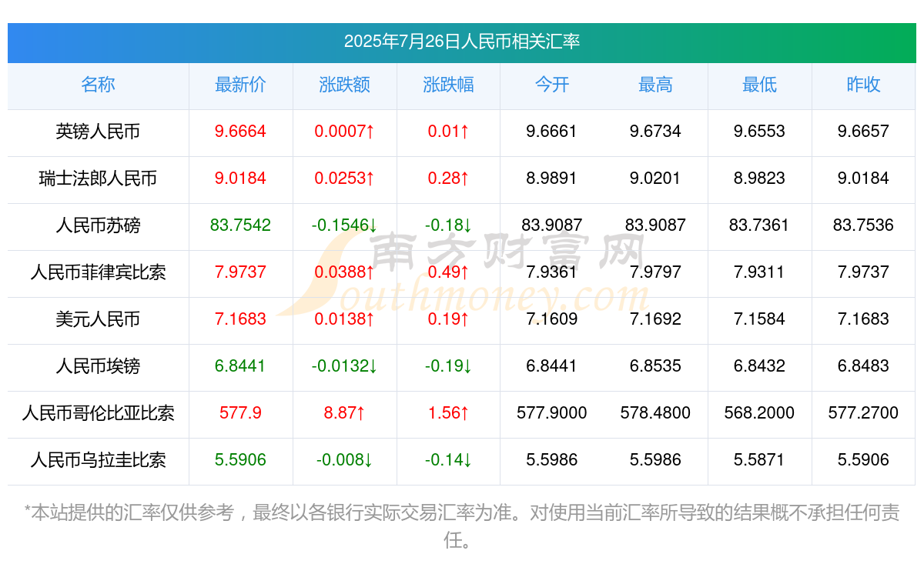Image resolution: width=924 pixels, height=564 pixels.
Task: Click the high value 7.1692
Action: [x=656, y=319]
